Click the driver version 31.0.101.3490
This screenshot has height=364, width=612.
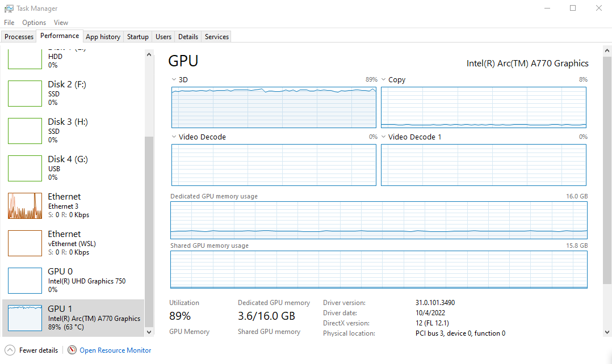tap(435, 302)
